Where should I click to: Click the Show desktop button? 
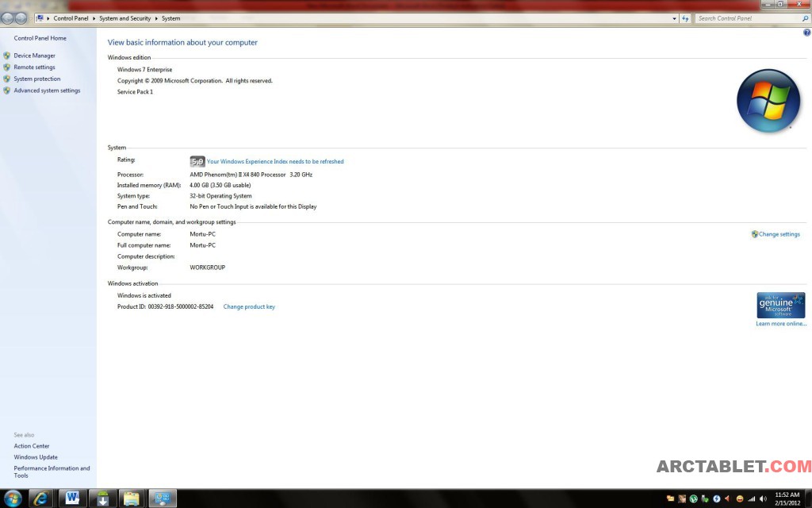[808, 498]
